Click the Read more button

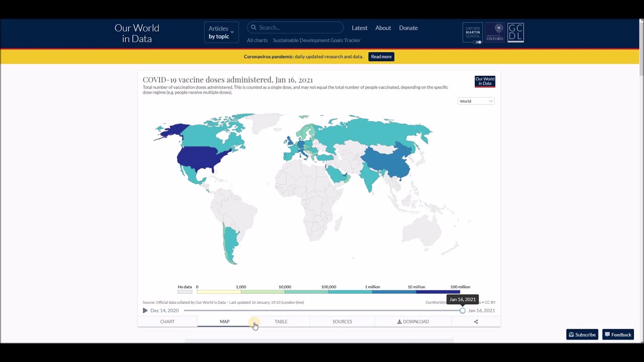381,57
